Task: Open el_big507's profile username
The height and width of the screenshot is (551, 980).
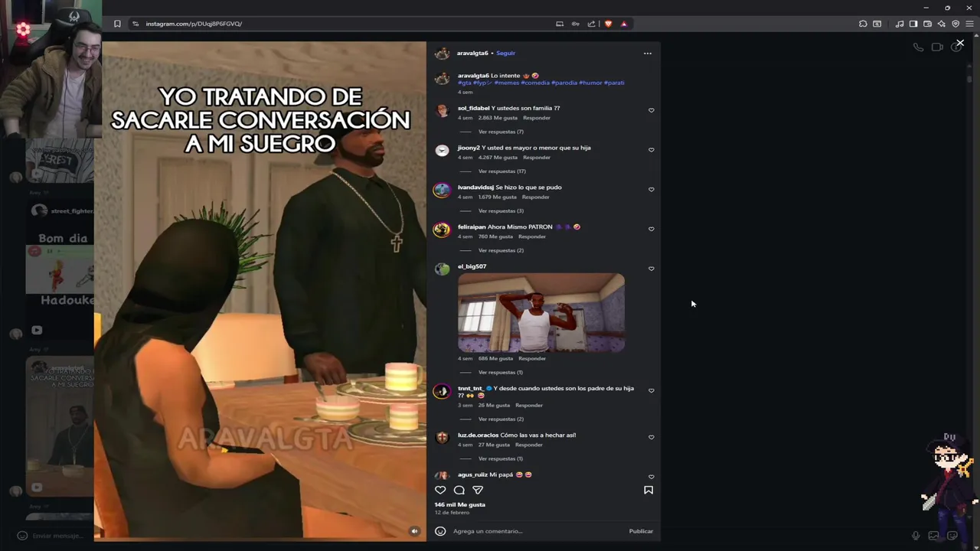Action: [472, 266]
